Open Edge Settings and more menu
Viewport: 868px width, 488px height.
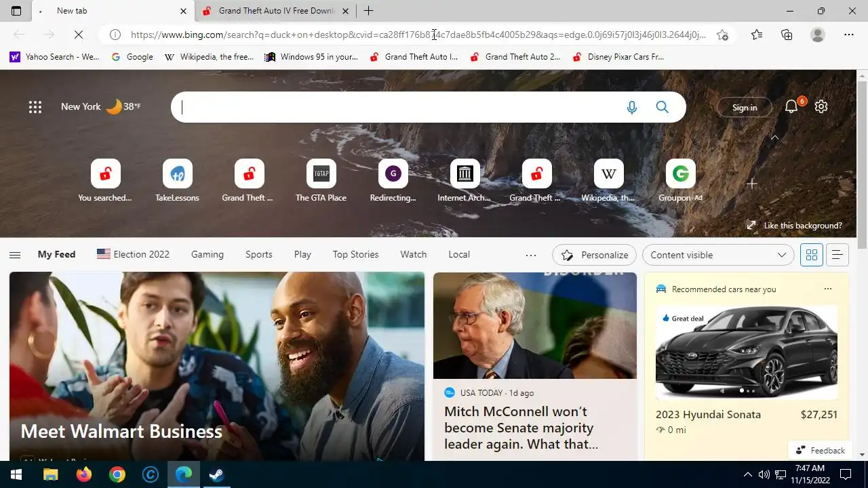pos(849,35)
